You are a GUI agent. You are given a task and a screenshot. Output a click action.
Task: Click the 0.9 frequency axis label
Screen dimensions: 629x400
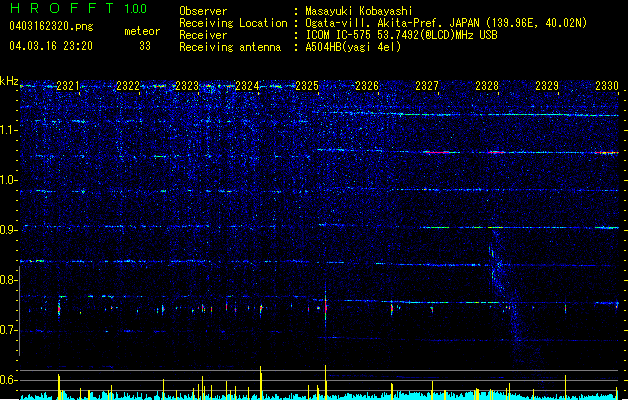(9, 230)
